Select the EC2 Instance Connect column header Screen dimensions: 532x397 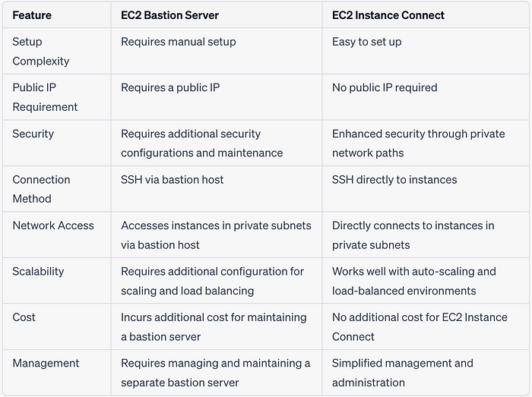[x=388, y=15]
